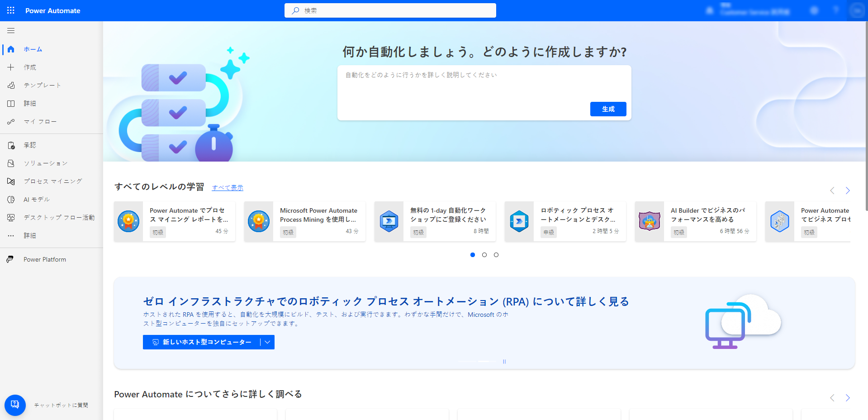Click チャットボットに質問 label

61,406
